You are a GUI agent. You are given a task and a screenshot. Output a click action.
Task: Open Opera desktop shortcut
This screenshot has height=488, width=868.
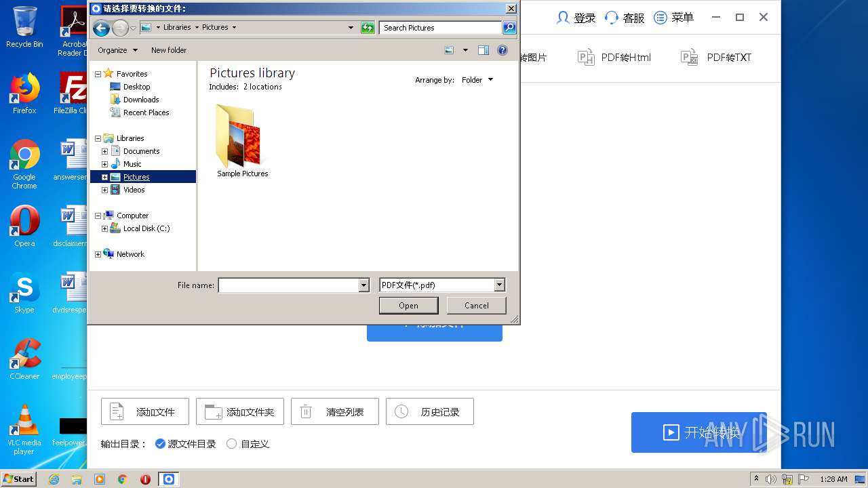(x=24, y=226)
